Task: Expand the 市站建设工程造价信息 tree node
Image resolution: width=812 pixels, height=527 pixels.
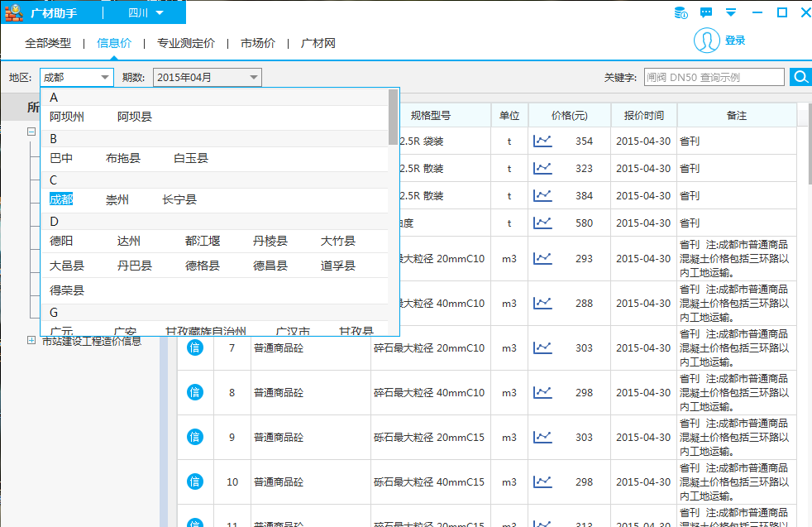Action: pos(31,341)
